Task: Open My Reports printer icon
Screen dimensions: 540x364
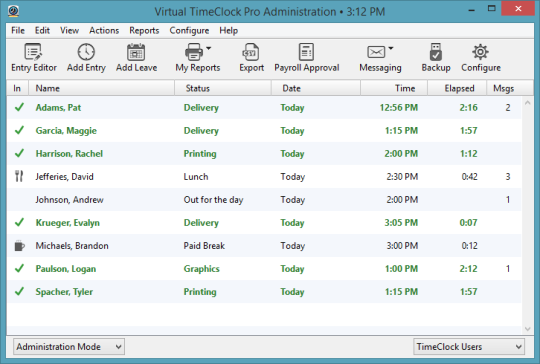Action: click(x=194, y=52)
